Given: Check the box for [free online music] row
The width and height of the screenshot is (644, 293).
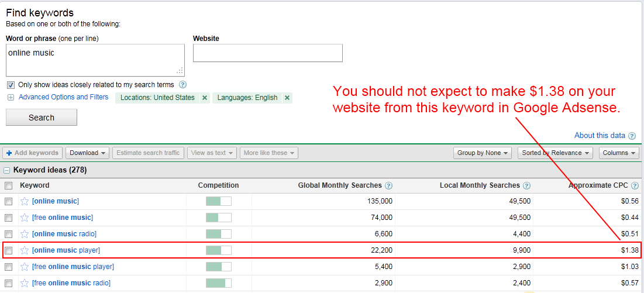Looking at the screenshot, I should click(8, 218).
